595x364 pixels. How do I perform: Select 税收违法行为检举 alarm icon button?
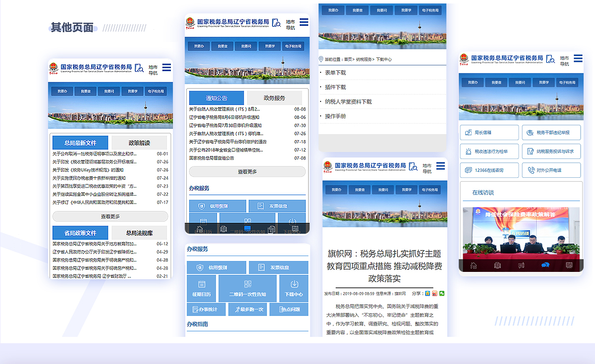point(489,152)
